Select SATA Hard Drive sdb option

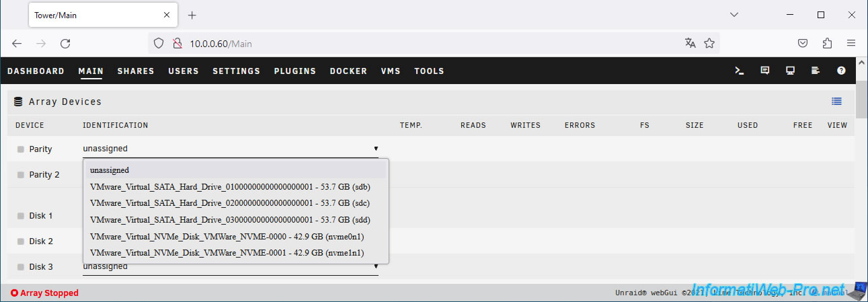click(x=230, y=187)
